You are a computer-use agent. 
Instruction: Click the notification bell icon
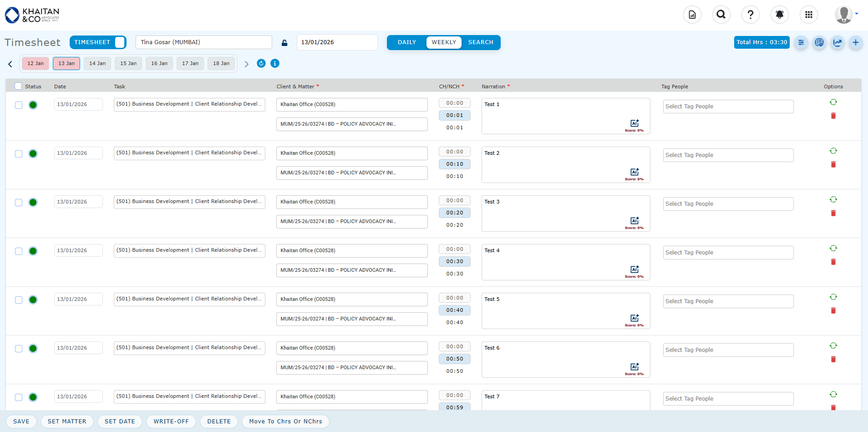click(779, 15)
